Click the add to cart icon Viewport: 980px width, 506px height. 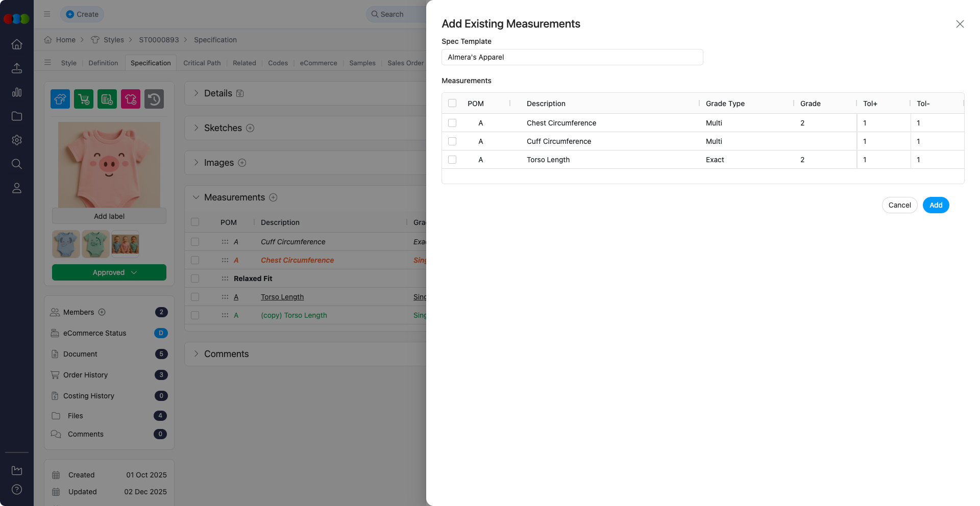[83, 98]
